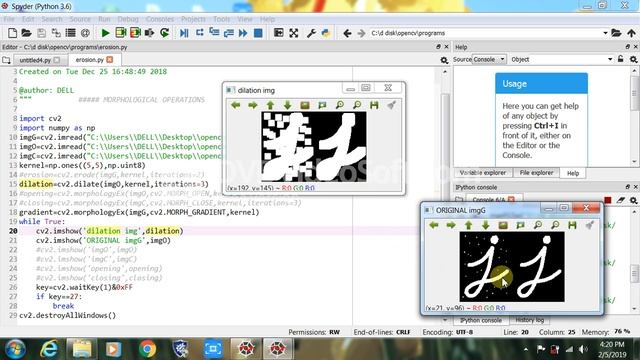Click the system tray volume icon
This screenshot has width=640, height=360.
(x=583, y=349)
